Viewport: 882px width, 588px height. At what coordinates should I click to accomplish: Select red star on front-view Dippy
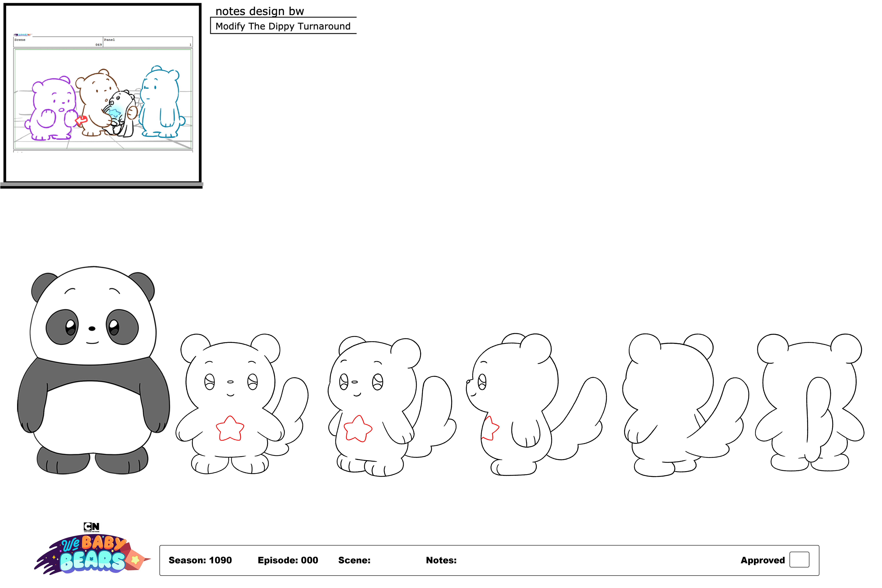pyautogui.click(x=230, y=429)
